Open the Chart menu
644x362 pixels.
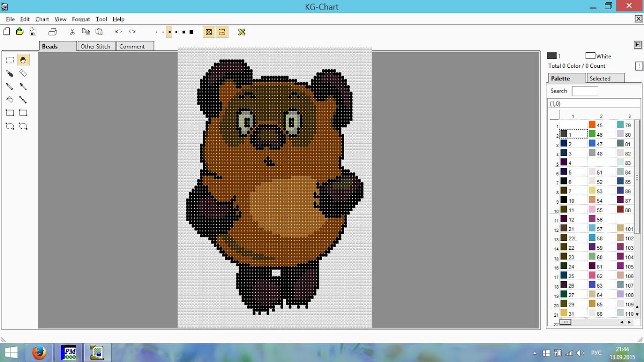pos(42,19)
